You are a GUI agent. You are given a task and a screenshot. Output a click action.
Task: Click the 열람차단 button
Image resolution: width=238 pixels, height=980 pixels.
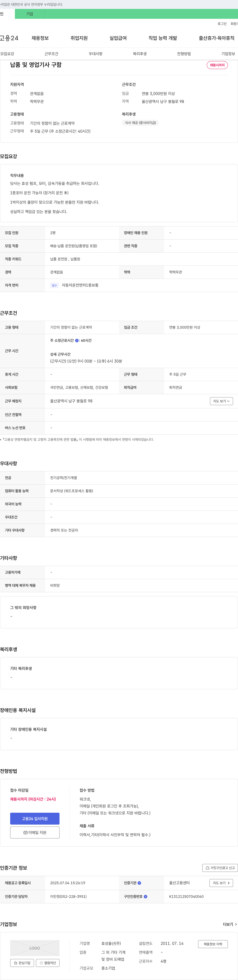click(48, 963)
